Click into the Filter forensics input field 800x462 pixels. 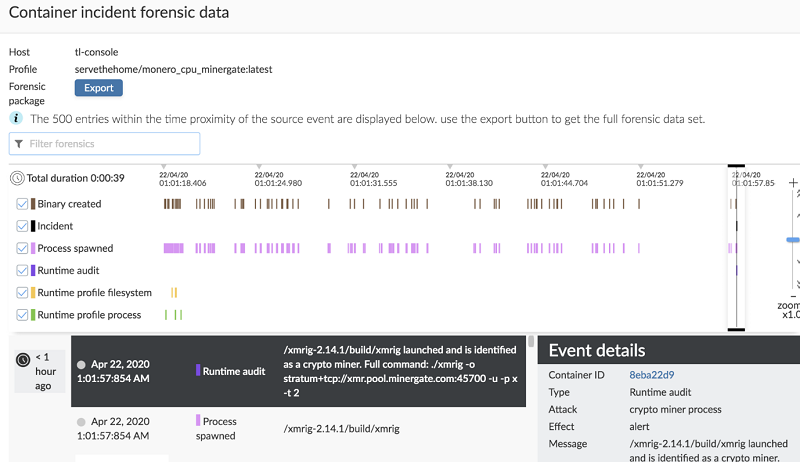click(110, 144)
